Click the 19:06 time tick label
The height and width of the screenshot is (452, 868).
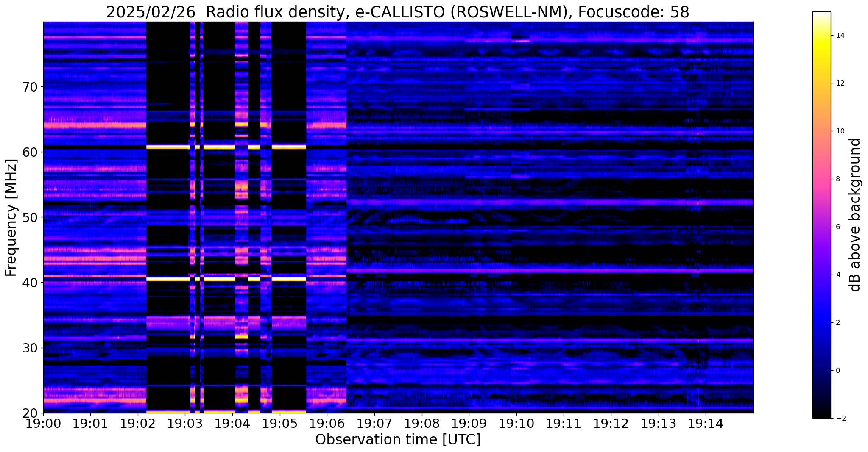[x=327, y=423]
